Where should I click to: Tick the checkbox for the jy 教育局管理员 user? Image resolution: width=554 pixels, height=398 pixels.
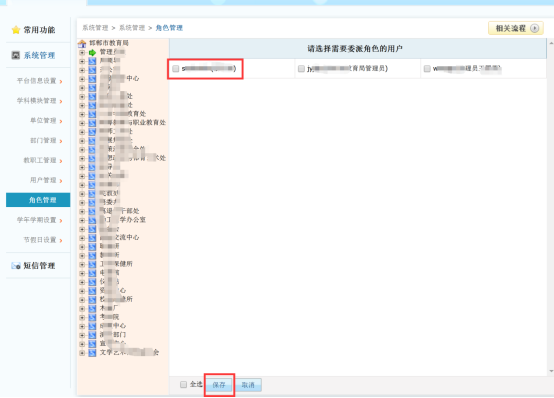click(301, 69)
